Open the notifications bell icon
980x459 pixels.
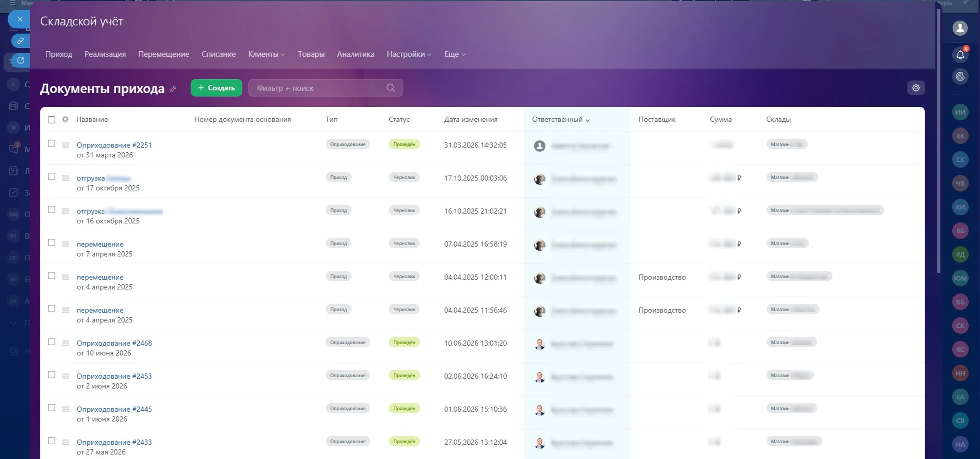pos(960,55)
